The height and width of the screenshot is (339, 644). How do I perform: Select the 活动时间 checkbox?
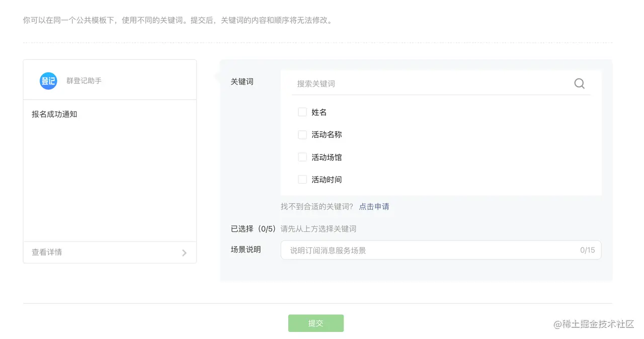302,180
